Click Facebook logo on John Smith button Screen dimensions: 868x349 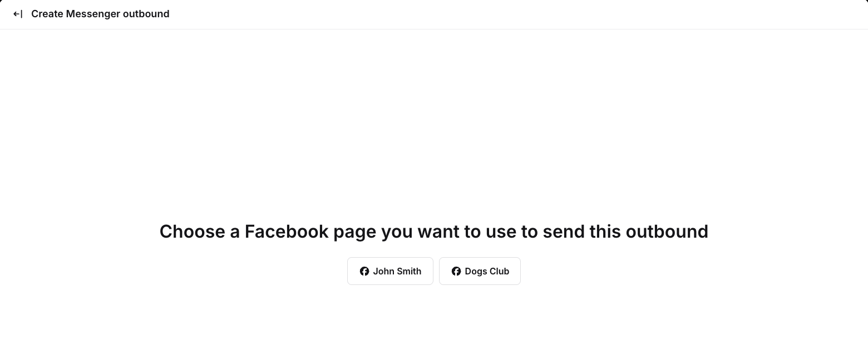pos(364,271)
